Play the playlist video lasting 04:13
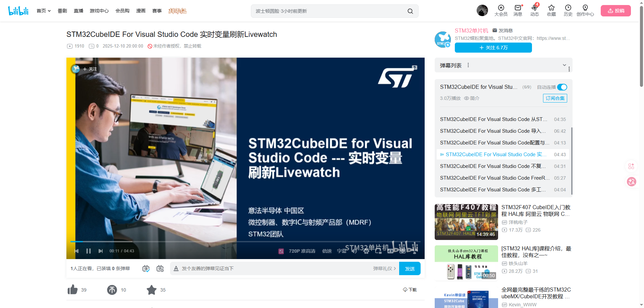Viewport: 644px width, 308px height. point(503,143)
